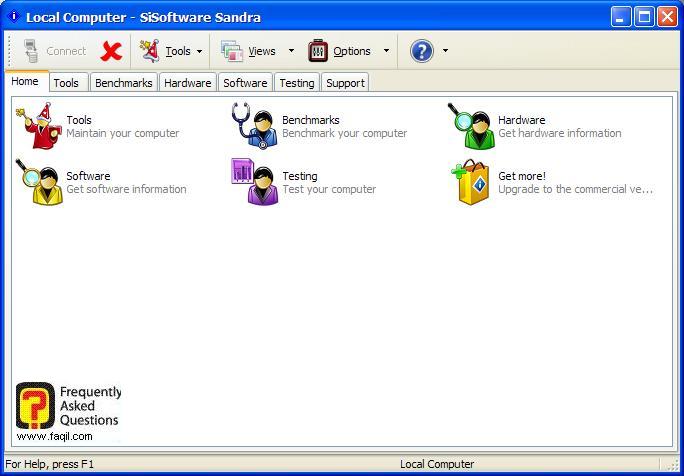Switch to the Testing tab
This screenshot has height=476, width=684.
(297, 83)
